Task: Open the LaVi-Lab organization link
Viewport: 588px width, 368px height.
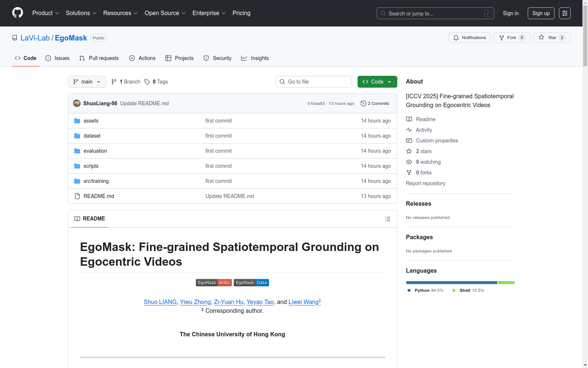Action: [x=35, y=38]
